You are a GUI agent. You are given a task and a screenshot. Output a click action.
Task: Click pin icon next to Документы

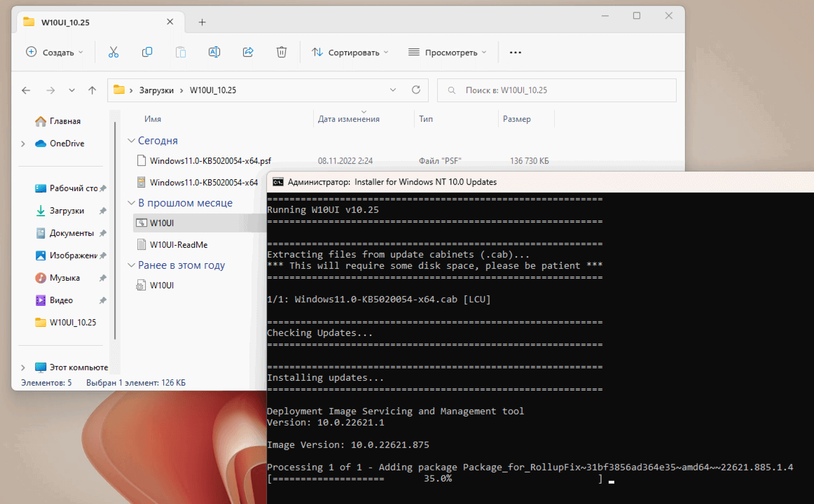coord(103,233)
